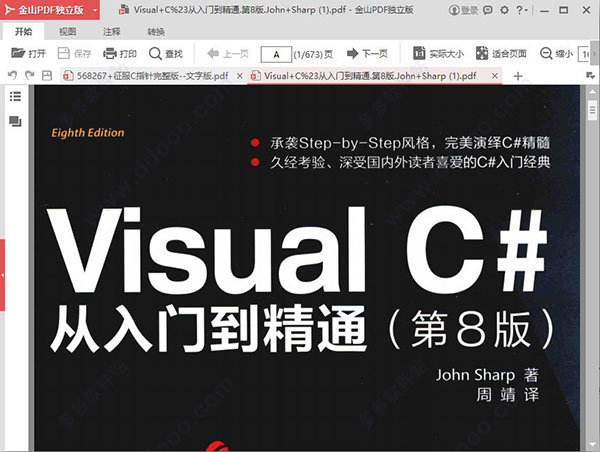Click the scrollbar down arrow
This screenshot has width=600, height=452.
tap(592, 445)
